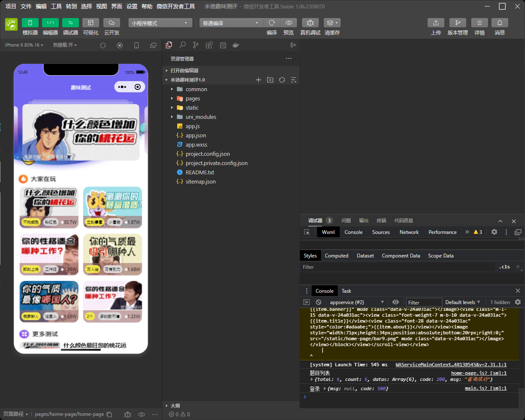Open the search icon in sidebar
525x420 pixels.
click(182, 45)
